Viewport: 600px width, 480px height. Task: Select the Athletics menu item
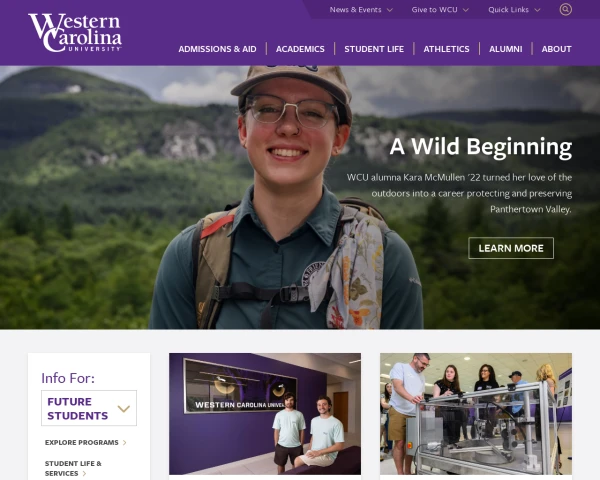(446, 49)
